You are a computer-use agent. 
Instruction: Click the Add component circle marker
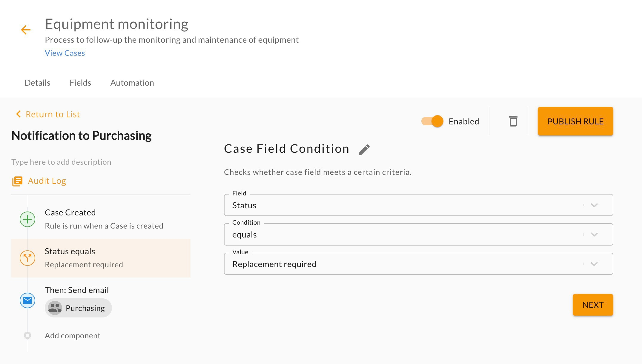point(27,336)
